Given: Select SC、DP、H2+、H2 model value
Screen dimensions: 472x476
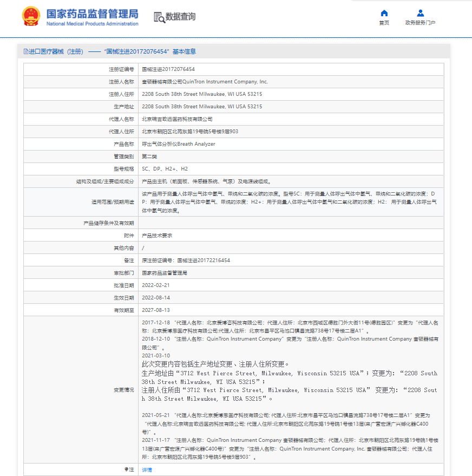Looking at the screenshot, I should (x=165, y=169).
